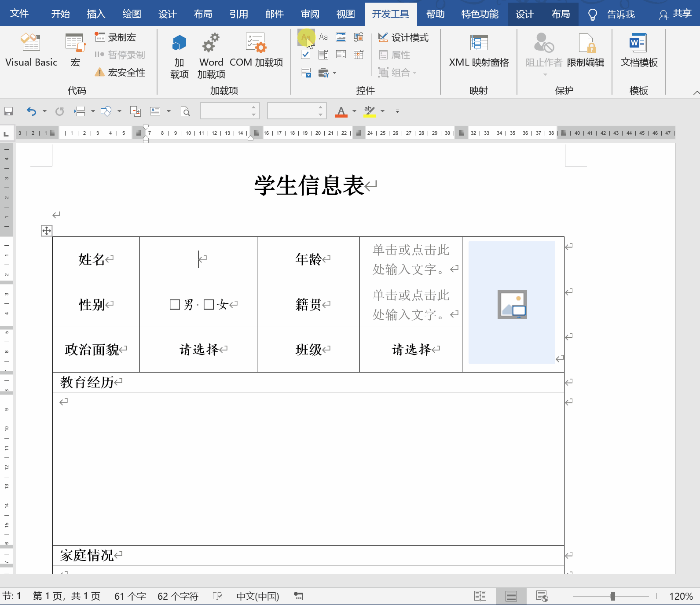Open COM 加载项 dialog
The height and width of the screenshot is (605, 700).
coord(256,50)
